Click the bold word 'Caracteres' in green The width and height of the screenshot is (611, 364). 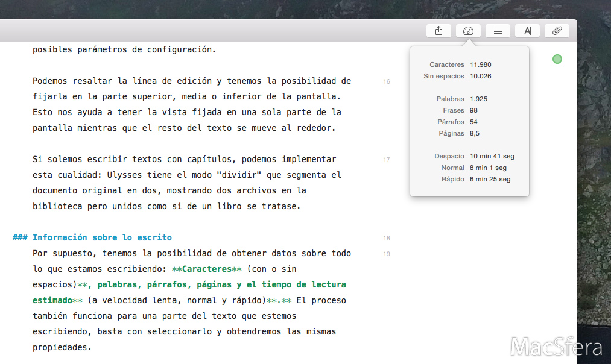click(207, 269)
